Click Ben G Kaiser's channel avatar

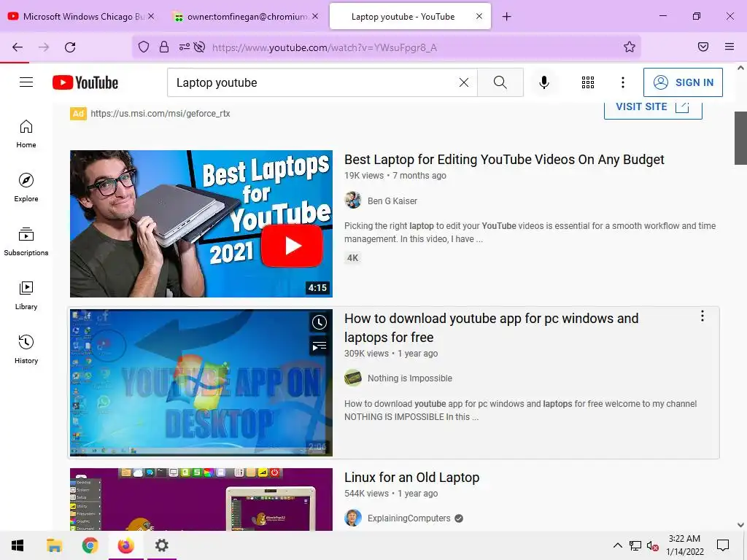pos(353,201)
